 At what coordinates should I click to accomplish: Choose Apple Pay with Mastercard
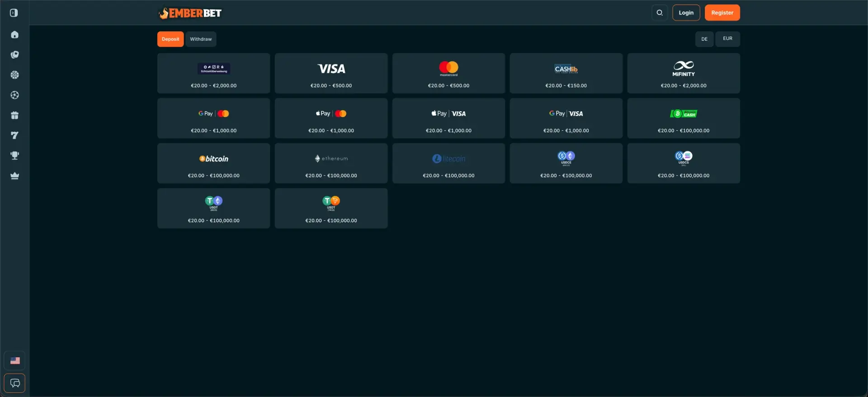coord(331,118)
